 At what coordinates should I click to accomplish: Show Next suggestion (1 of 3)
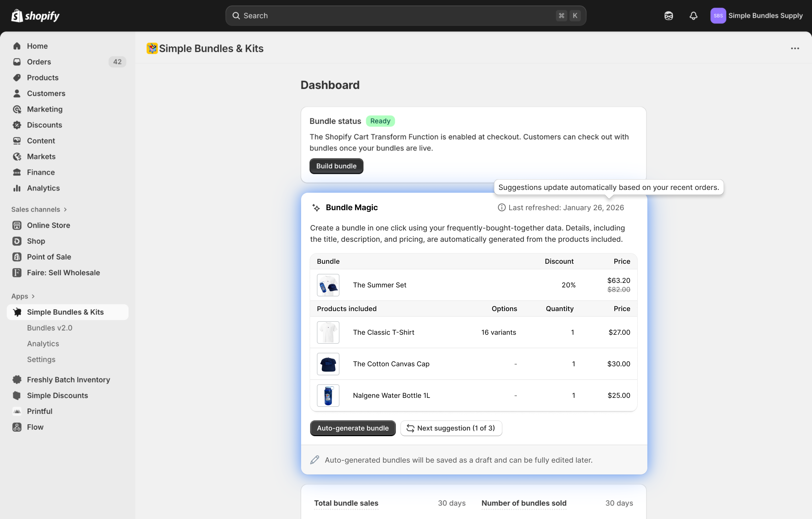click(451, 428)
